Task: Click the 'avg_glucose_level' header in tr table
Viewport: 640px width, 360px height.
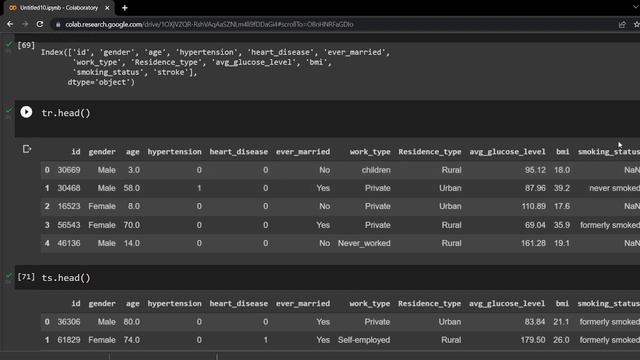Action: [x=507, y=152]
